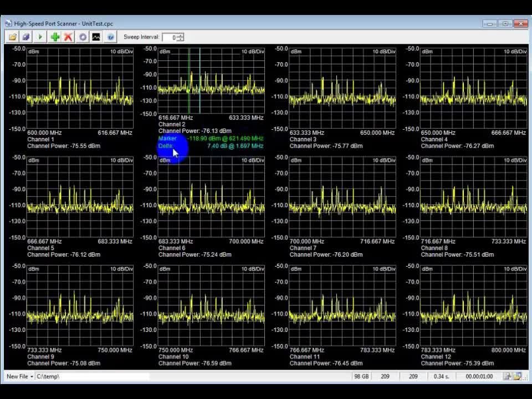The width and height of the screenshot is (532, 399).
Task: Select the Channel 2 spectrum plot
Action: click(x=211, y=81)
